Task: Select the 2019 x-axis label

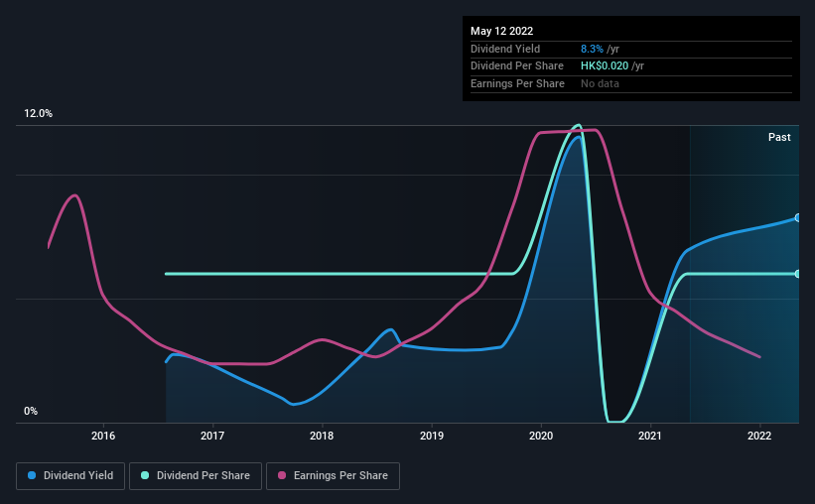Action: point(432,436)
